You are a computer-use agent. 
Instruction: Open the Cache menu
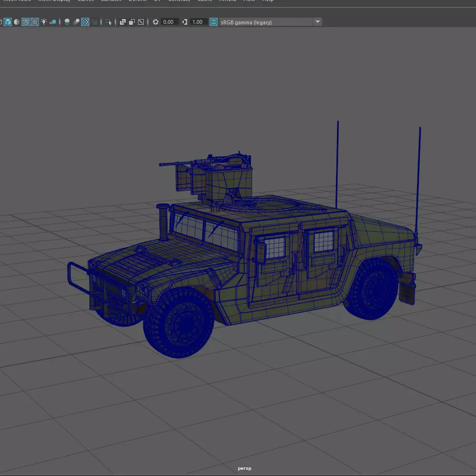[x=205, y=1]
